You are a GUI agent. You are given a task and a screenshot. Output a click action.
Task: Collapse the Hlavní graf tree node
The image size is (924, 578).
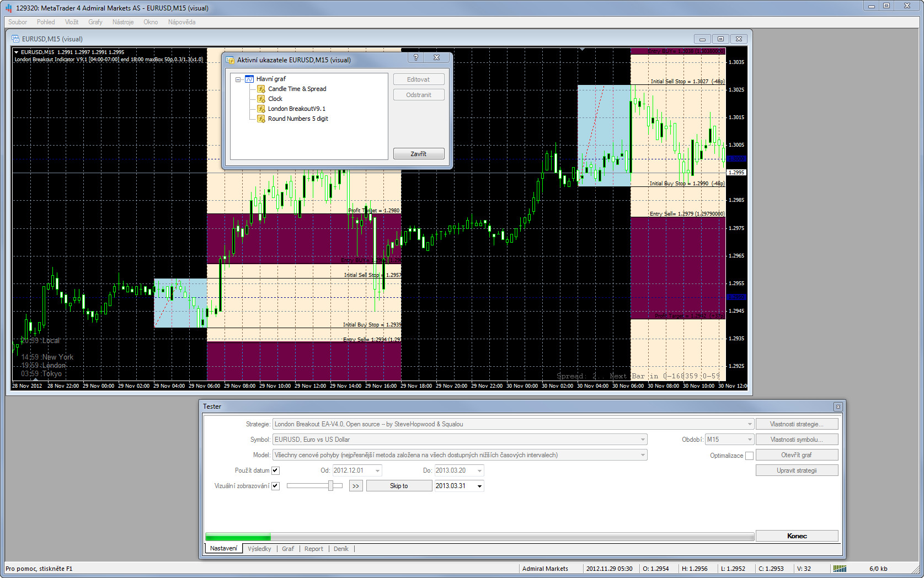click(238, 79)
